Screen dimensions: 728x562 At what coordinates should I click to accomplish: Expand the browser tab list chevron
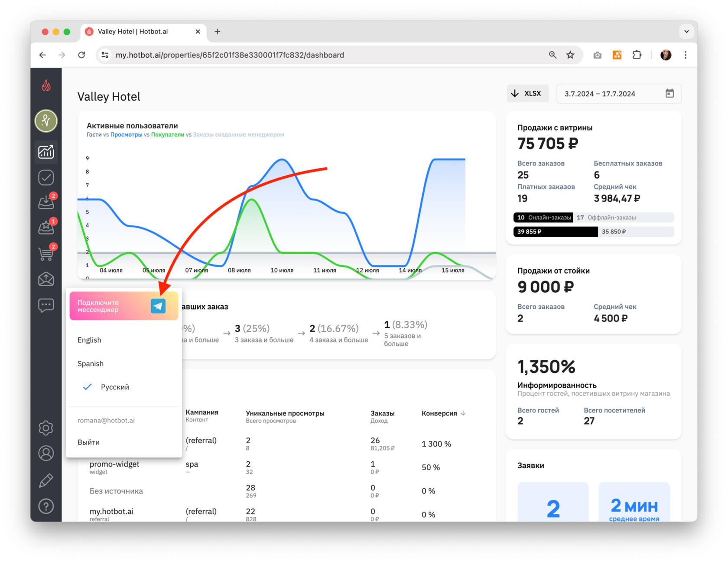(x=686, y=32)
